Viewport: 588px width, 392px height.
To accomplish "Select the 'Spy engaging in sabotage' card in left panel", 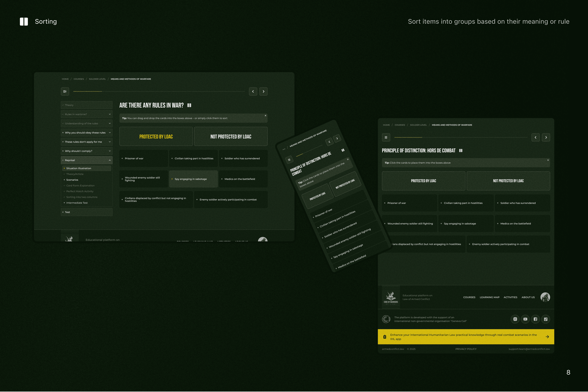I will pos(193,179).
